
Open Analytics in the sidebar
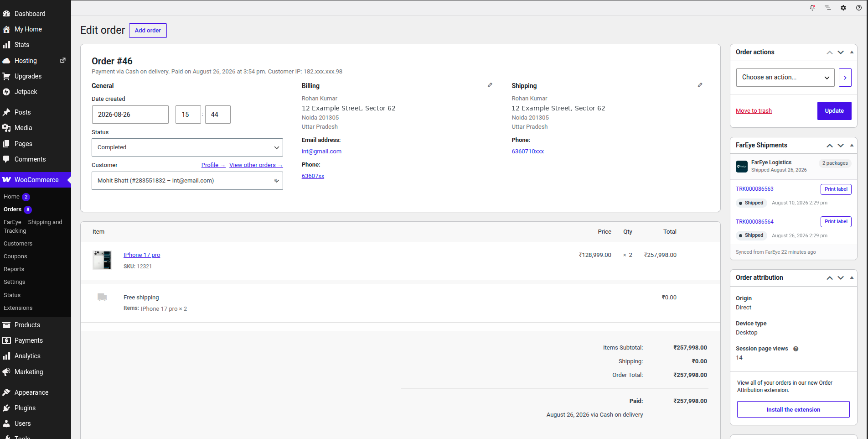coord(36,356)
